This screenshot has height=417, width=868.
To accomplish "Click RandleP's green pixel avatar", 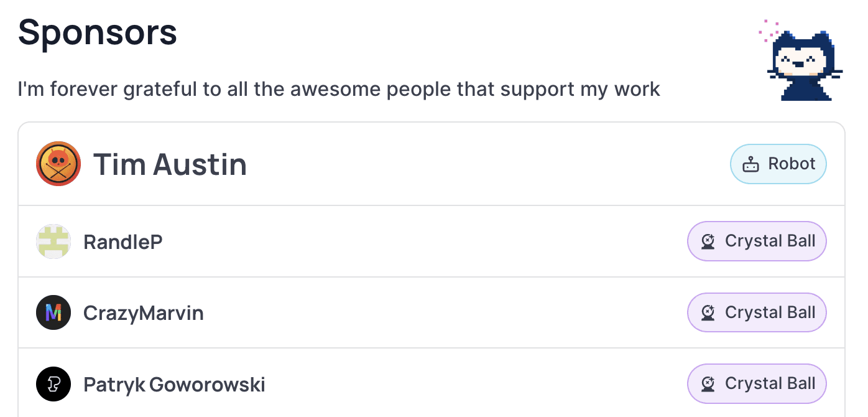I will tap(53, 241).
